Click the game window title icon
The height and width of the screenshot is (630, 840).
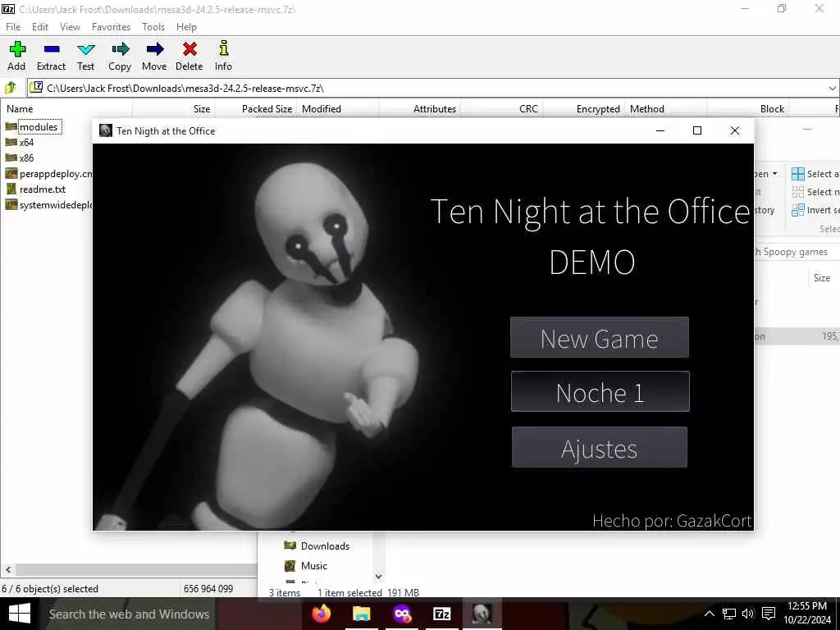click(x=106, y=130)
